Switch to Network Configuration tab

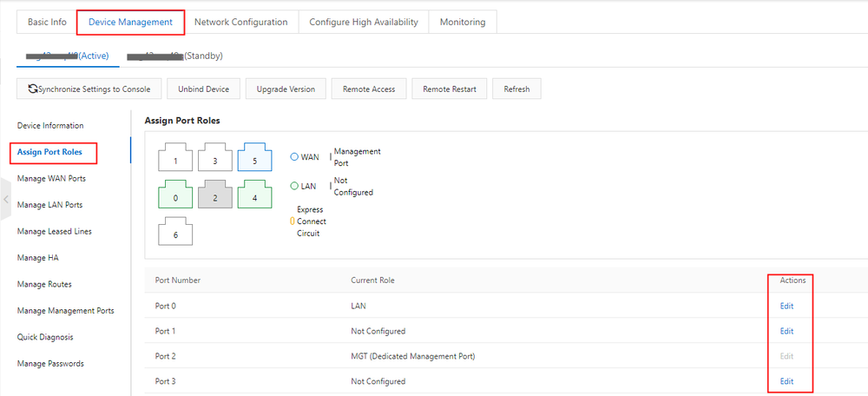click(240, 22)
